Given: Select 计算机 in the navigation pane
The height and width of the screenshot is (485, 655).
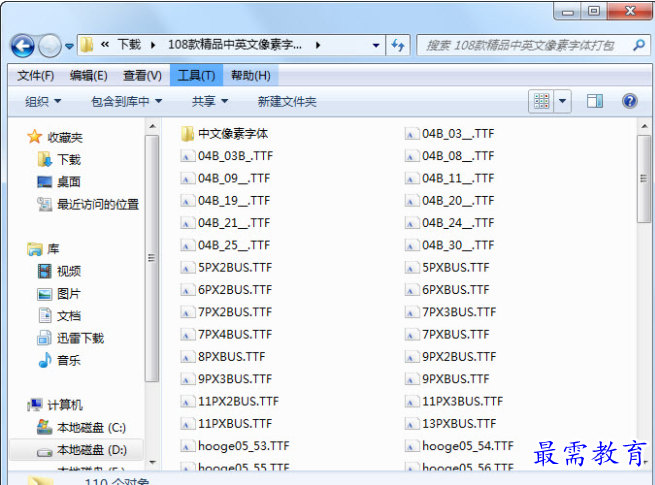Looking at the screenshot, I should [65, 405].
